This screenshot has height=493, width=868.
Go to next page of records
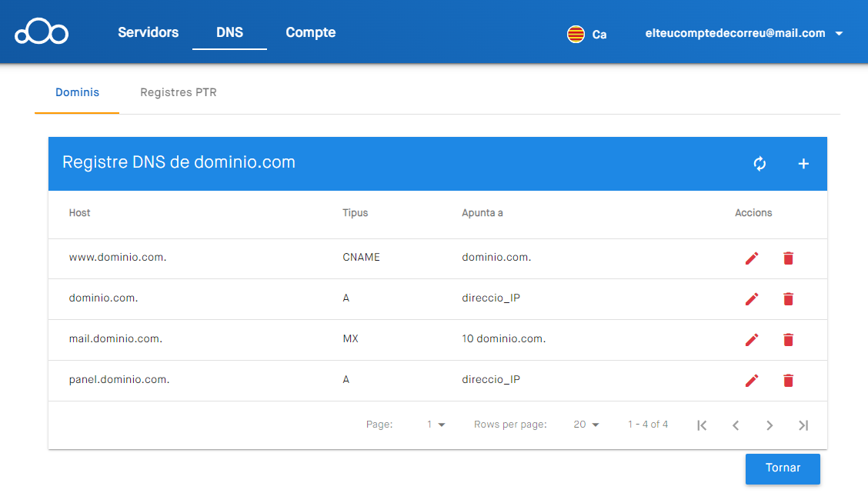(770, 425)
